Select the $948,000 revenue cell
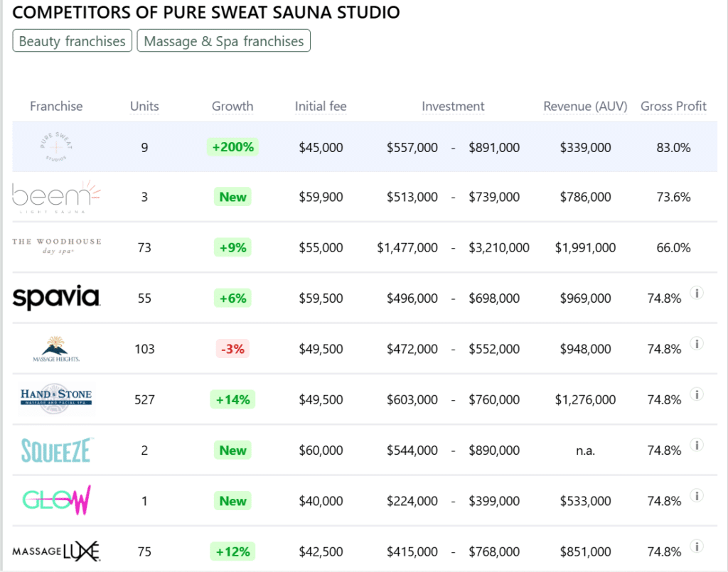Screen dimensions: 728x572 tap(586, 349)
